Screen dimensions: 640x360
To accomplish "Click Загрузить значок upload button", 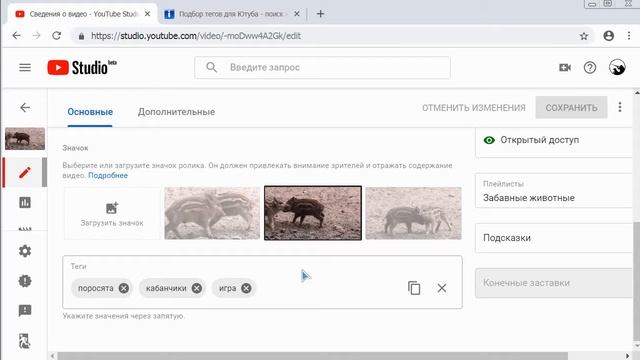I will click(112, 213).
